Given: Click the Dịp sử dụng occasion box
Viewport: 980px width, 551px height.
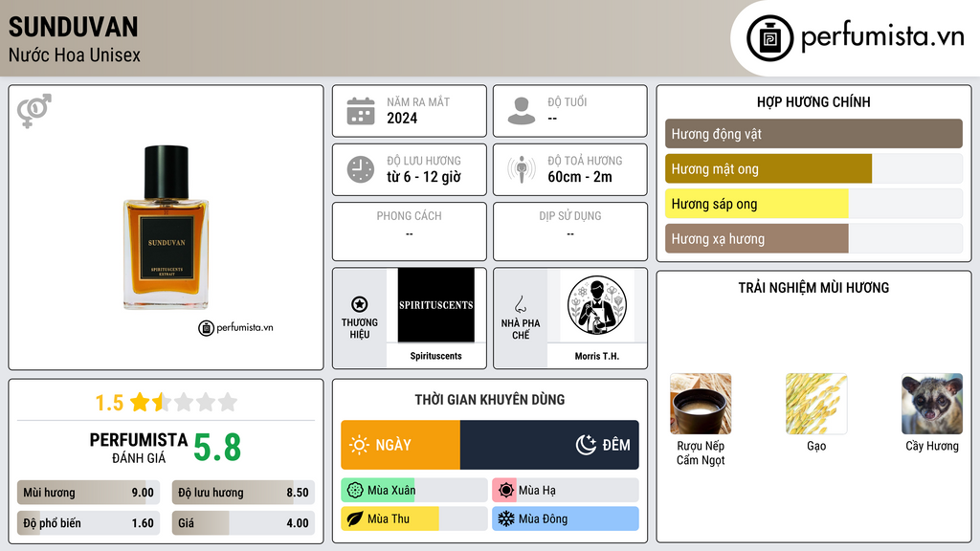Looking at the screenshot, I should point(570,231).
